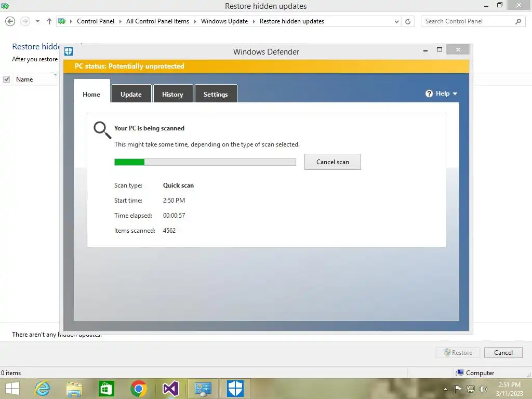Image resolution: width=532 pixels, height=399 pixels.
Task: Click the Action Center flag tray icon
Action: [x=458, y=389]
